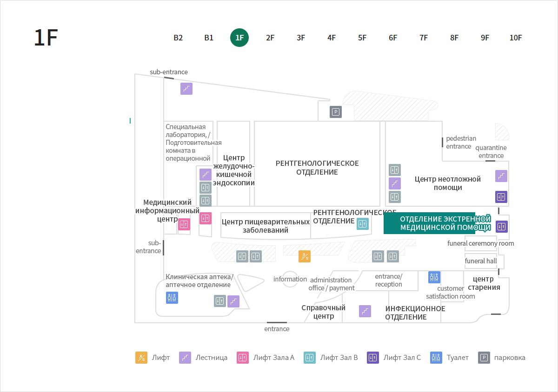
Task: Click the Туалет legend icon
Action: (436, 358)
